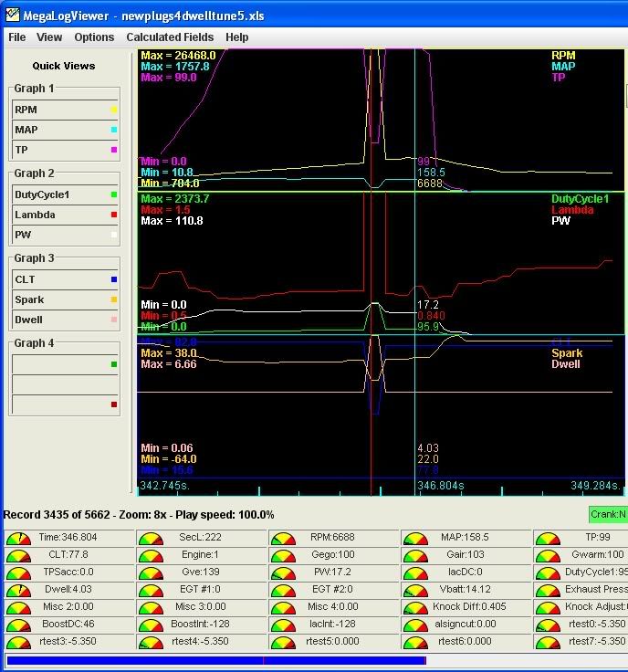Open the Help menu
628x672 pixels.
pos(236,37)
